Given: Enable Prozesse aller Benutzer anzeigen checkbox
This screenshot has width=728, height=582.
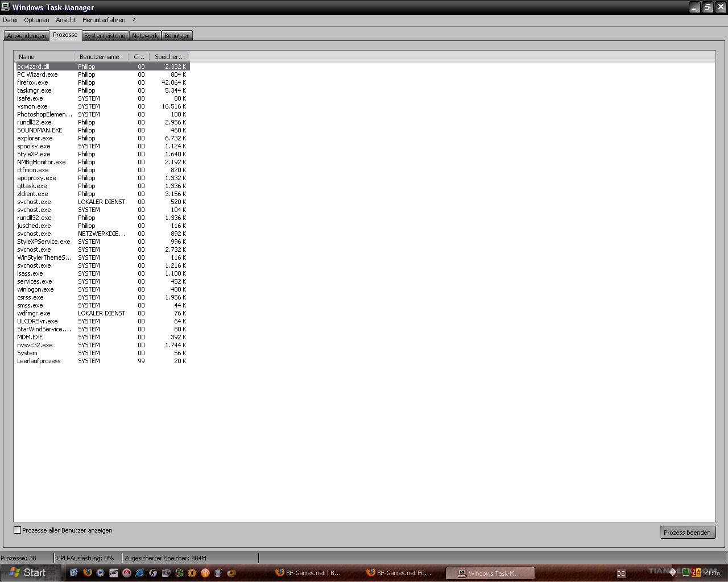Looking at the screenshot, I should click(x=17, y=530).
